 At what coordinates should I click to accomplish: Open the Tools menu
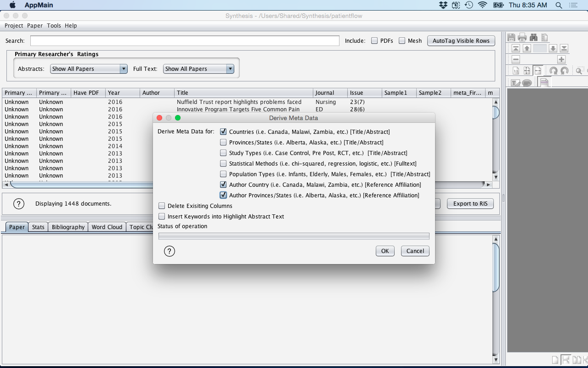click(54, 26)
